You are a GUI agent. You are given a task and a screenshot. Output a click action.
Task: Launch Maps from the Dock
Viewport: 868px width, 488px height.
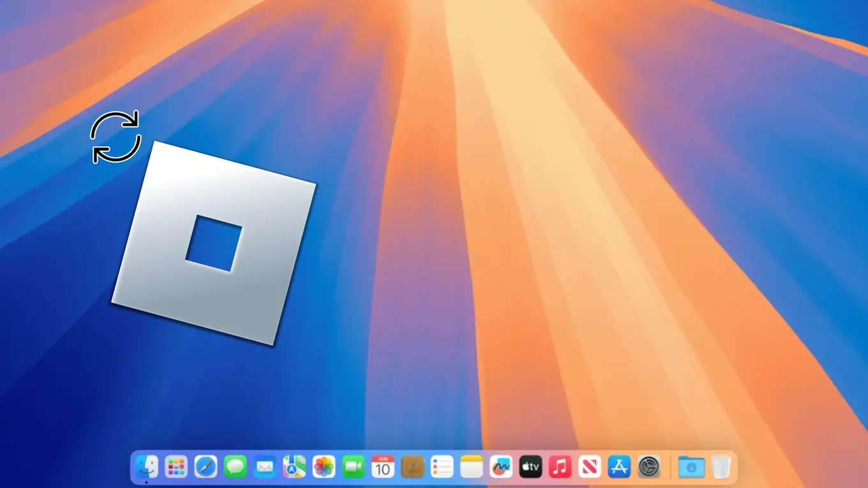point(294,467)
